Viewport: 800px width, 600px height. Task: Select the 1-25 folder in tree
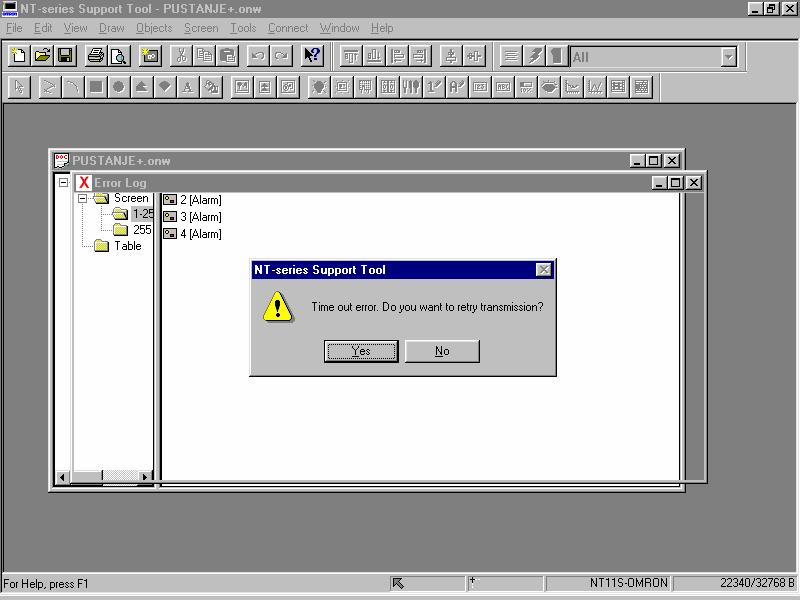pyautogui.click(x=143, y=214)
